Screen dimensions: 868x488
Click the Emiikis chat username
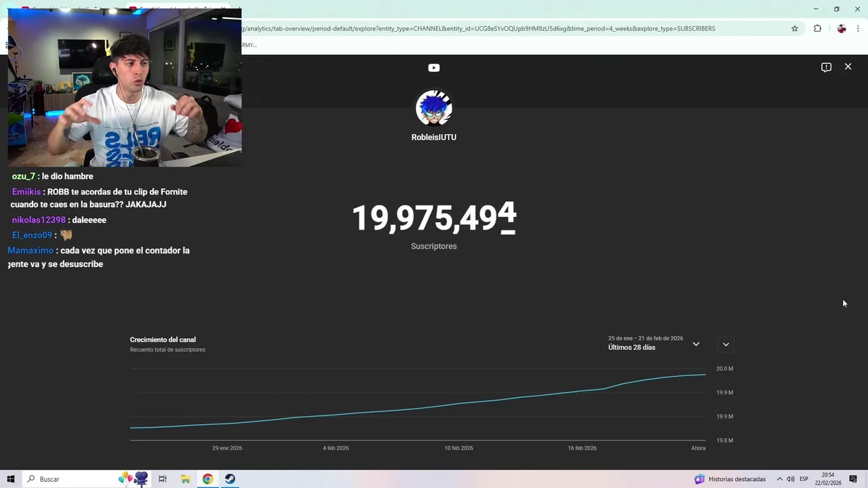[26, 192]
